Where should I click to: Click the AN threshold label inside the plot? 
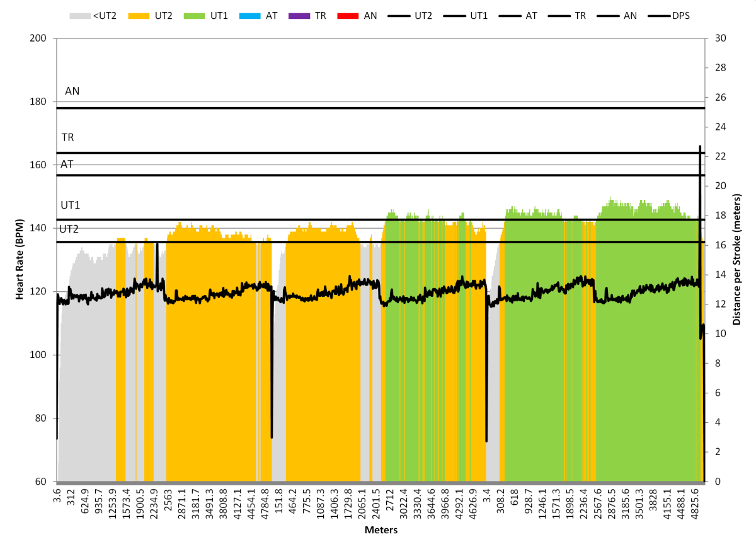[72, 91]
